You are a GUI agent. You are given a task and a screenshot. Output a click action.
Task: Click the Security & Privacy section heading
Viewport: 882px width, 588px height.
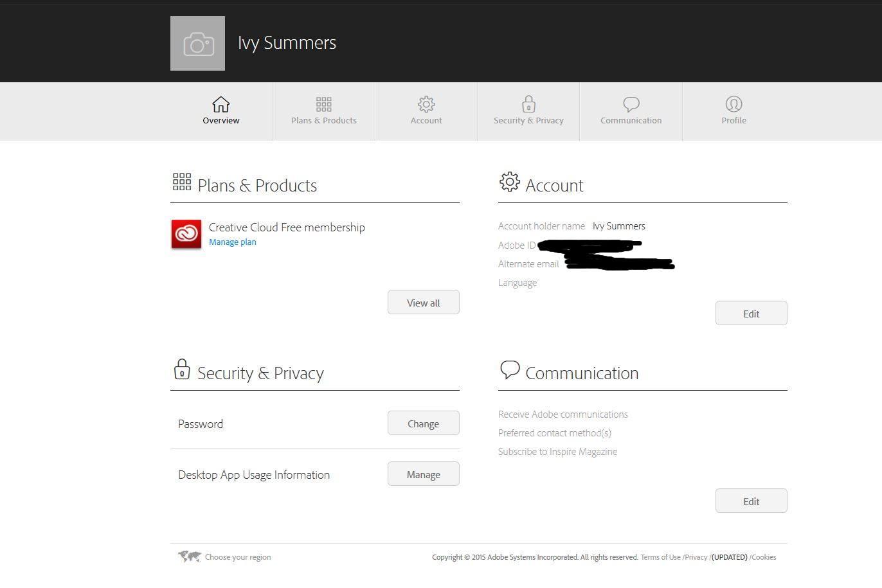click(x=260, y=373)
